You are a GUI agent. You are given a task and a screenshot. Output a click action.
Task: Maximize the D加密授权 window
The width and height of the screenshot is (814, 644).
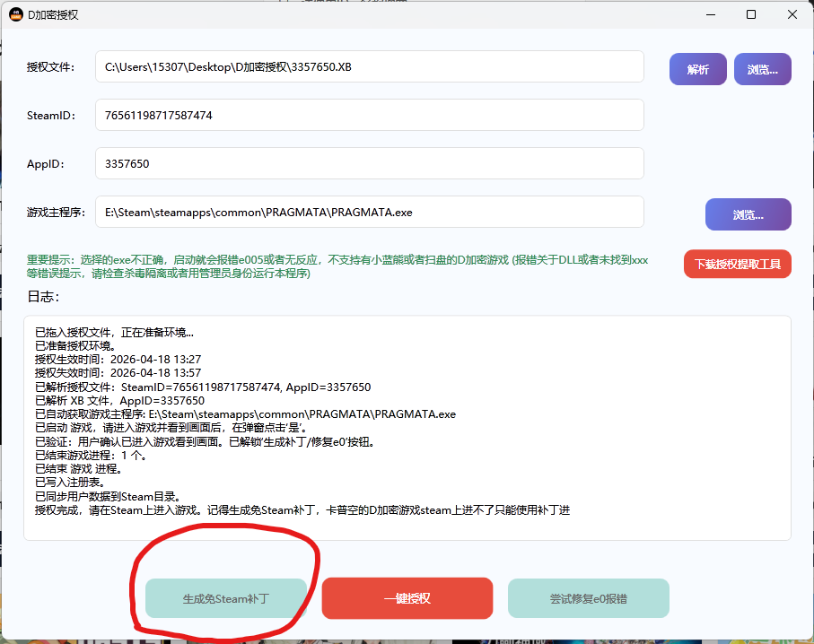750,14
